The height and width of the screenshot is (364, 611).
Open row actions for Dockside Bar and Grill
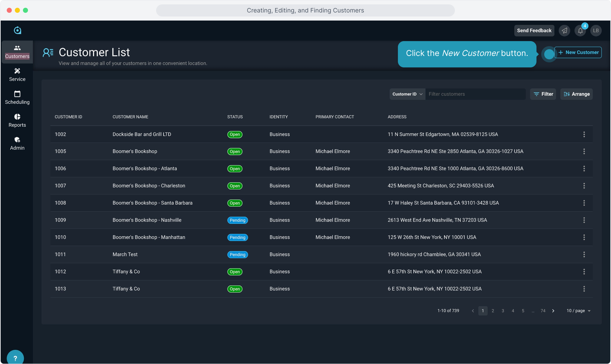(x=584, y=134)
